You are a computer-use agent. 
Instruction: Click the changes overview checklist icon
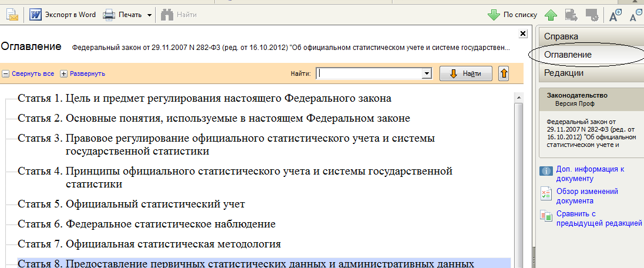tap(546, 193)
